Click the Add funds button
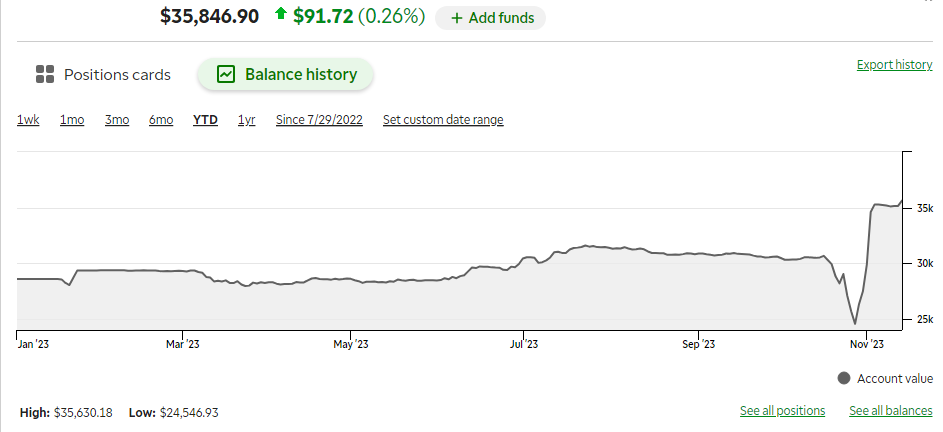The height and width of the screenshot is (432, 943). pyautogui.click(x=491, y=18)
